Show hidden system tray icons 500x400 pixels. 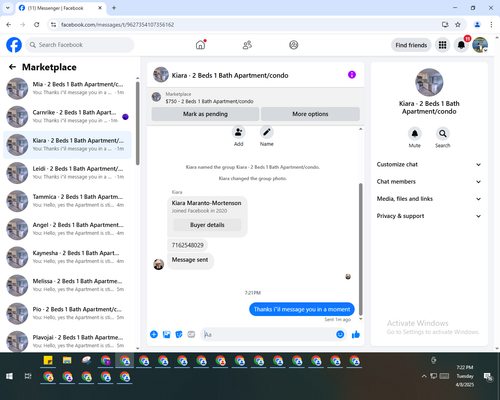424,376
